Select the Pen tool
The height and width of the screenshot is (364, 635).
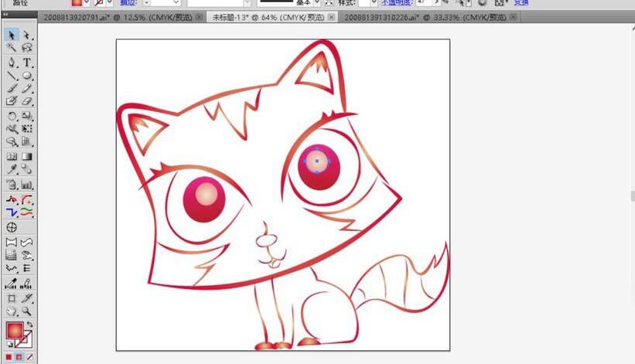point(12,63)
